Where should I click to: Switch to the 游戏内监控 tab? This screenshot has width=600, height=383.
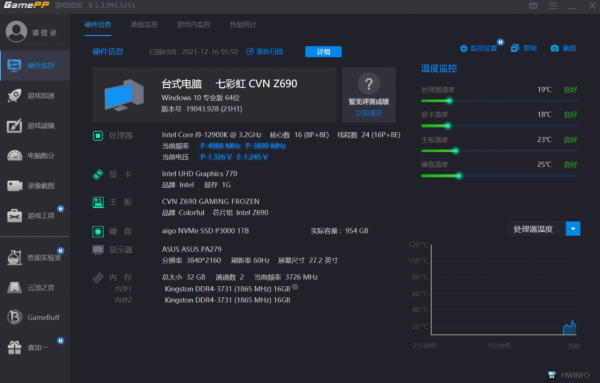tap(194, 24)
